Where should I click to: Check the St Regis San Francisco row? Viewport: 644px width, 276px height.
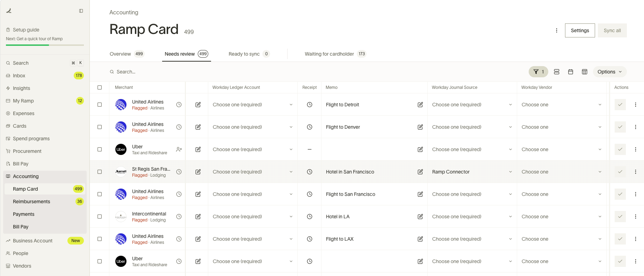tap(100, 172)
